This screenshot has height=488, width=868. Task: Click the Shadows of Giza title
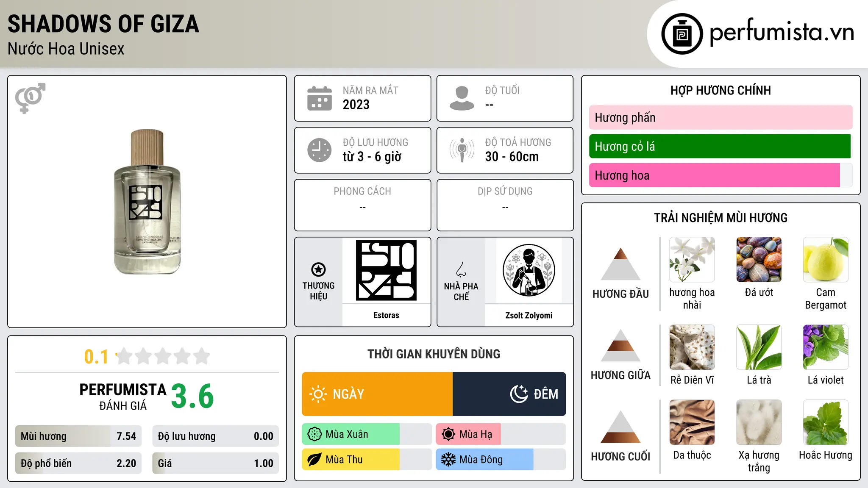tap(103, 24)
